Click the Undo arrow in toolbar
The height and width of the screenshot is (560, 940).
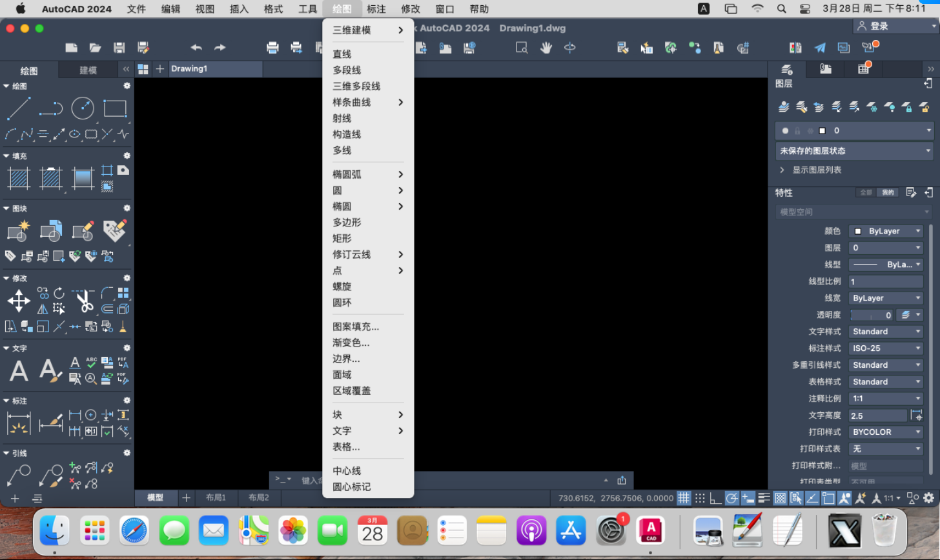pos(196,47)
